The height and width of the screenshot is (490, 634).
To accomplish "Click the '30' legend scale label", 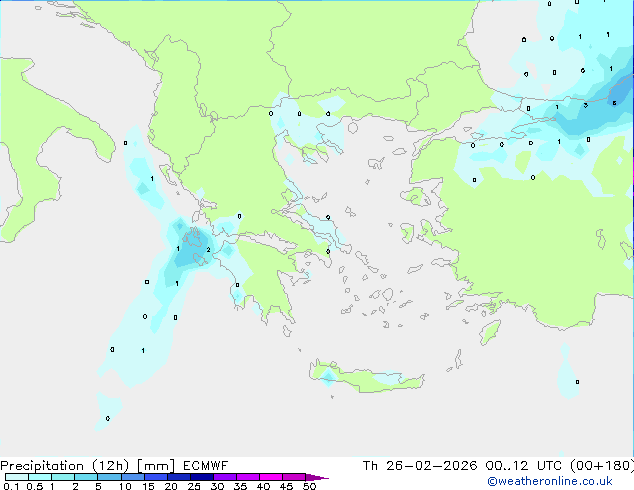I will (x=217, y=486).
